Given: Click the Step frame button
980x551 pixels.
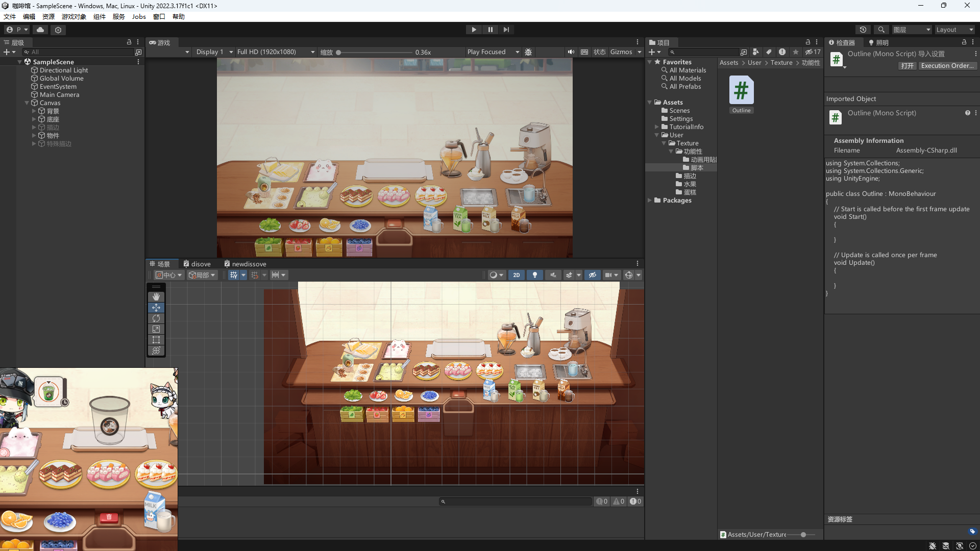Looking at the screenshot, I should (x=506, y=30).
